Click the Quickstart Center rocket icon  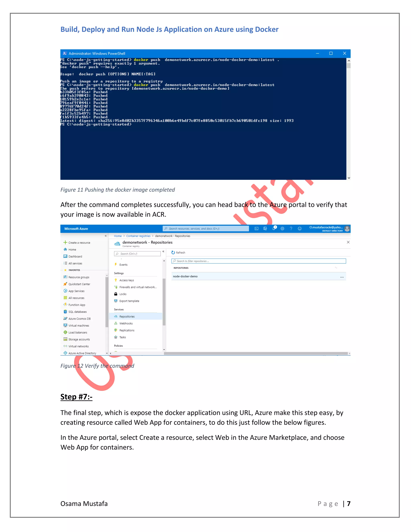pos(65,284)
